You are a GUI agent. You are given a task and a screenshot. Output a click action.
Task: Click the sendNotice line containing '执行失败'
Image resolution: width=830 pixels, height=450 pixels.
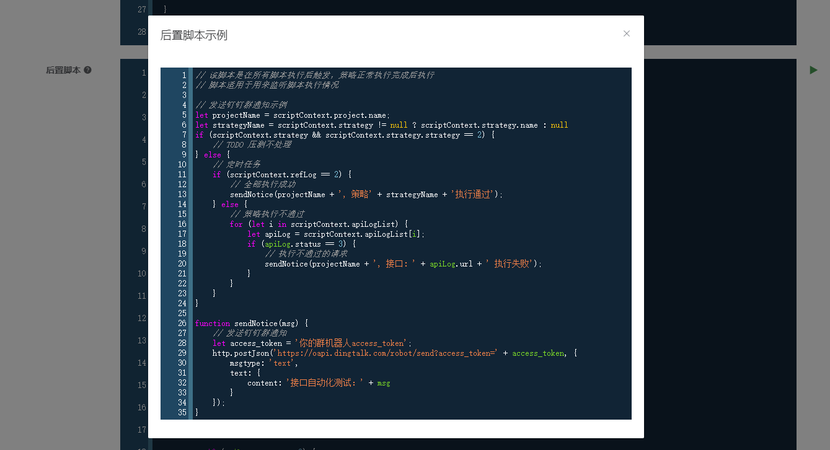coord(403,264)
